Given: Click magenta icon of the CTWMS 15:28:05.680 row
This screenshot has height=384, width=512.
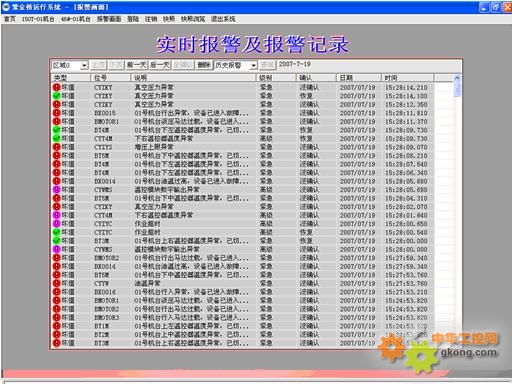Looking at the screenshot, I should coord(56,190).
